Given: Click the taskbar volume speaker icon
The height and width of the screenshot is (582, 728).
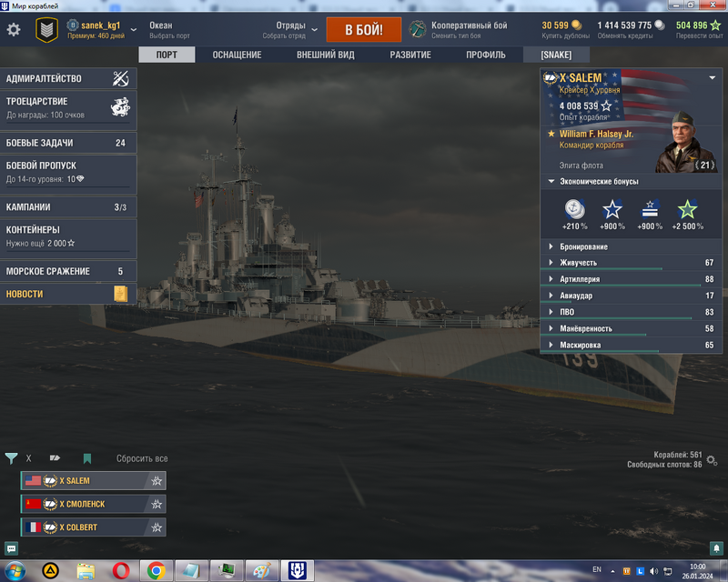Looking at the screenshot, I should click(653, 571).
